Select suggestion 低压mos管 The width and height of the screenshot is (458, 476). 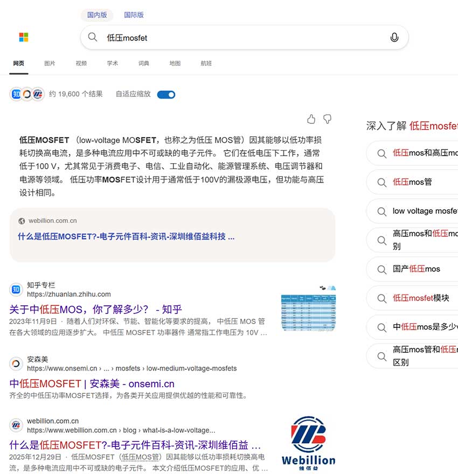tap(412, 182)
